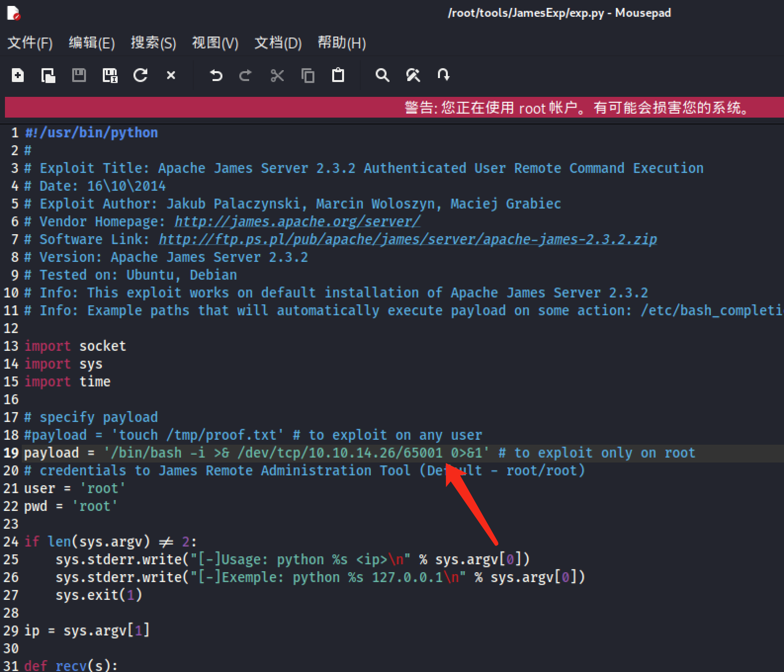This screenshot has width=784, height=672.
Task: Reload the document with the refresh icon
Action: point(140,75)
